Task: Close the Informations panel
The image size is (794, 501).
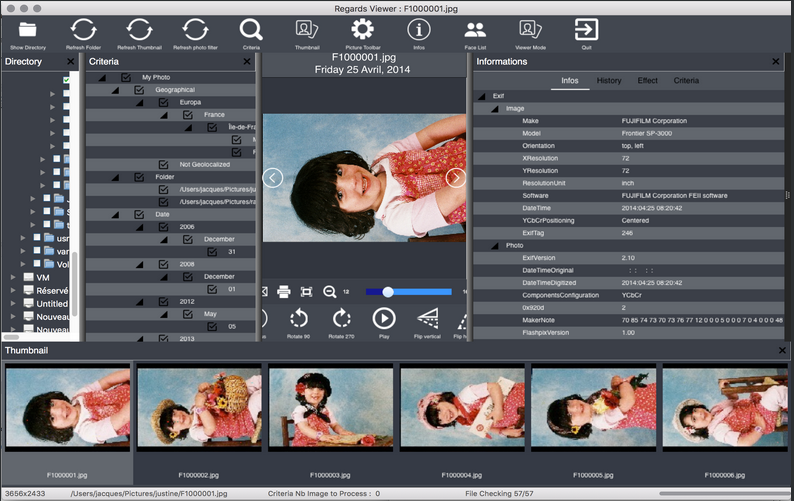Action: pyautogui.click(x=775, y=61)
